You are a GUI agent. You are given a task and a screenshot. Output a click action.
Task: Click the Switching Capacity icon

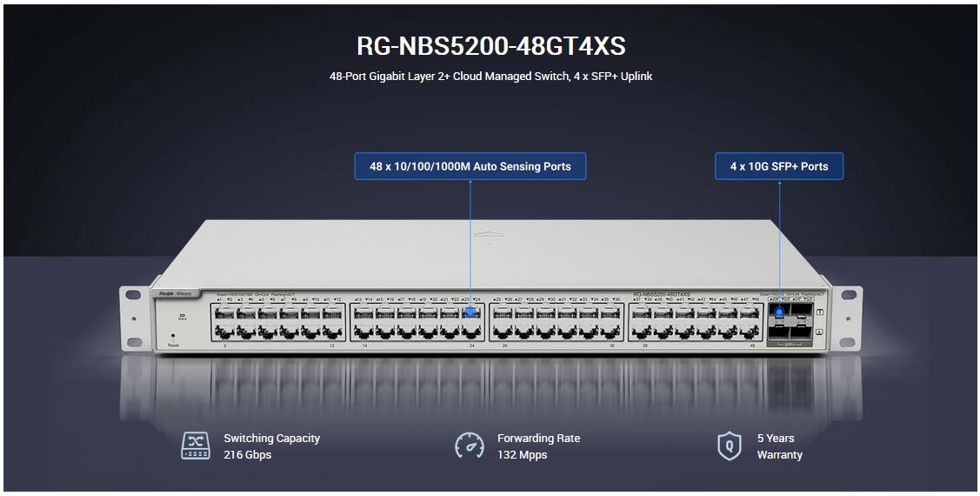[x=195, y=446]
